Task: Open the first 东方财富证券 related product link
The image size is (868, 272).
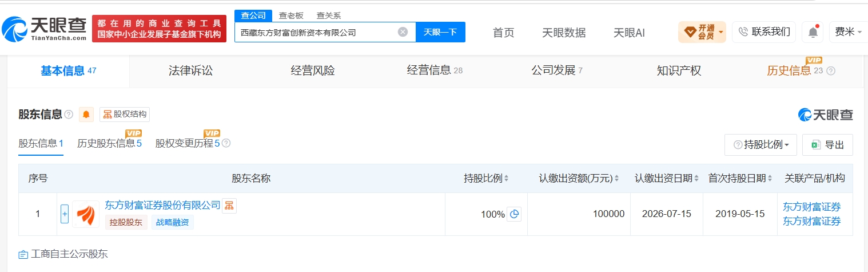Action: pyautogui.click(x=812, y=207)
